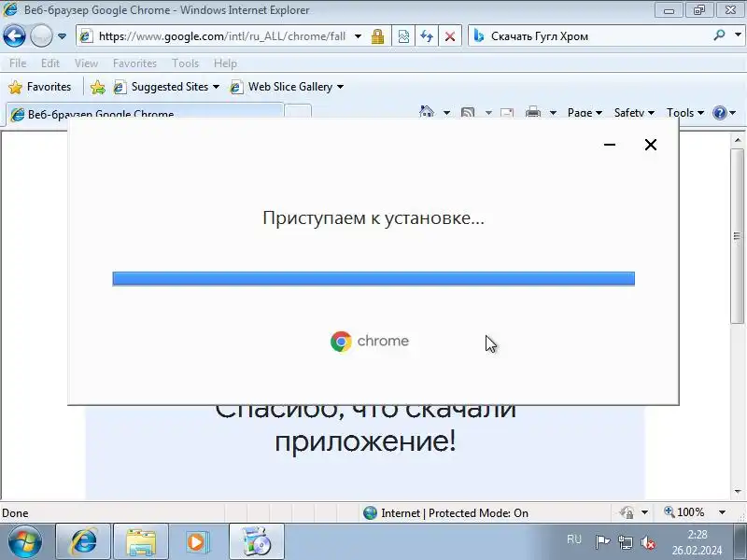Click the greyed Forward navigation button

pos(41,35)
